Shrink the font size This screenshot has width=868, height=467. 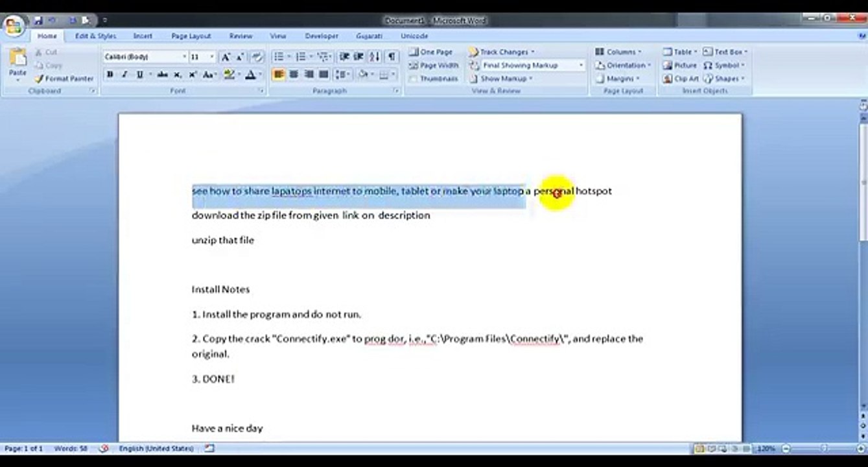pos(240,57)
